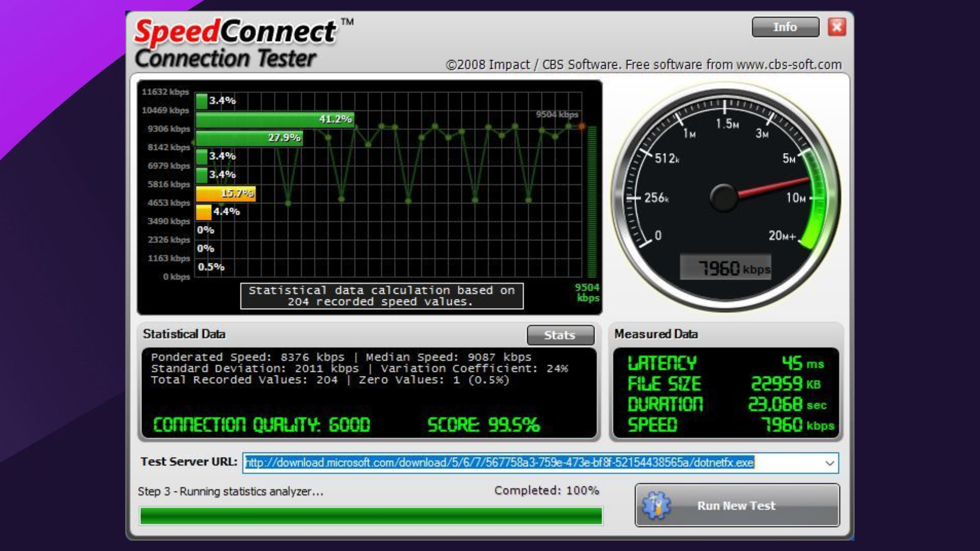Click the 'Median Speed: 9087 kbps' text

pos(449,357)
